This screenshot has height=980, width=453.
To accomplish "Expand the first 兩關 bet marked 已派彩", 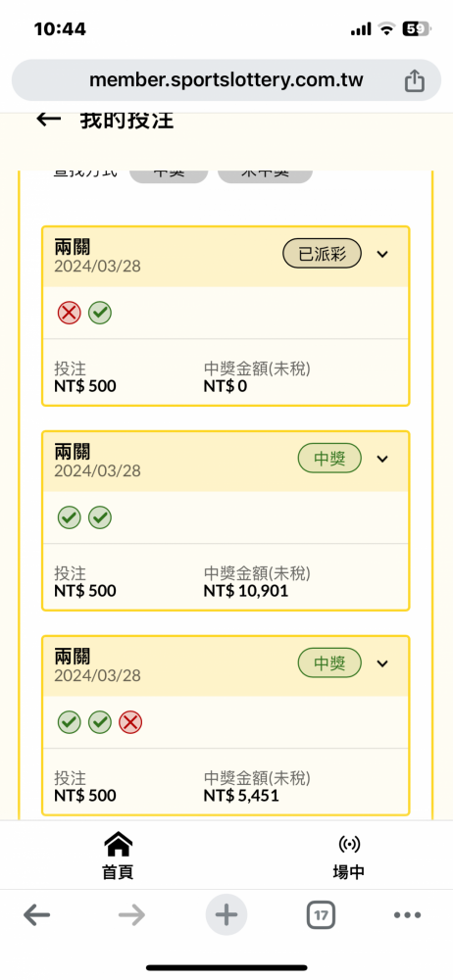I will tap(383, 254).
